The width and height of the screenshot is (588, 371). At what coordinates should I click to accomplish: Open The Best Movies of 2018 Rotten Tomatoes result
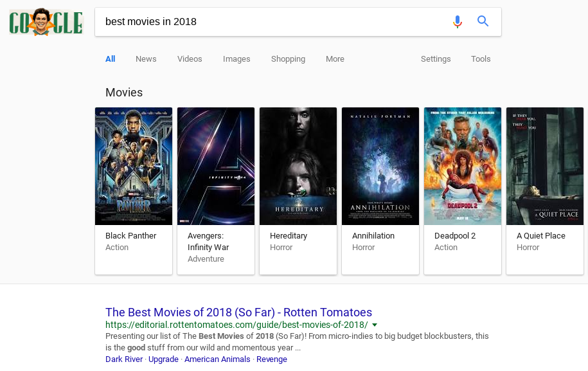point(238,312)
